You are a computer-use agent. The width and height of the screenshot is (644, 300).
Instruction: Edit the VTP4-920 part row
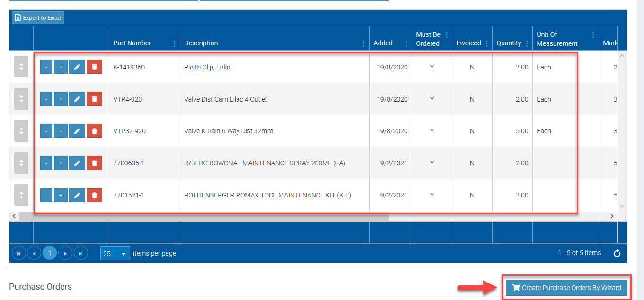coord(77,99)
